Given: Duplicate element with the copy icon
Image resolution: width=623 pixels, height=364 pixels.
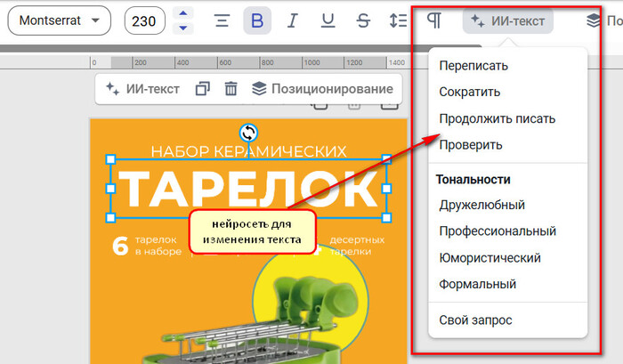Looking at the screenshot, I should pos(203,89).
